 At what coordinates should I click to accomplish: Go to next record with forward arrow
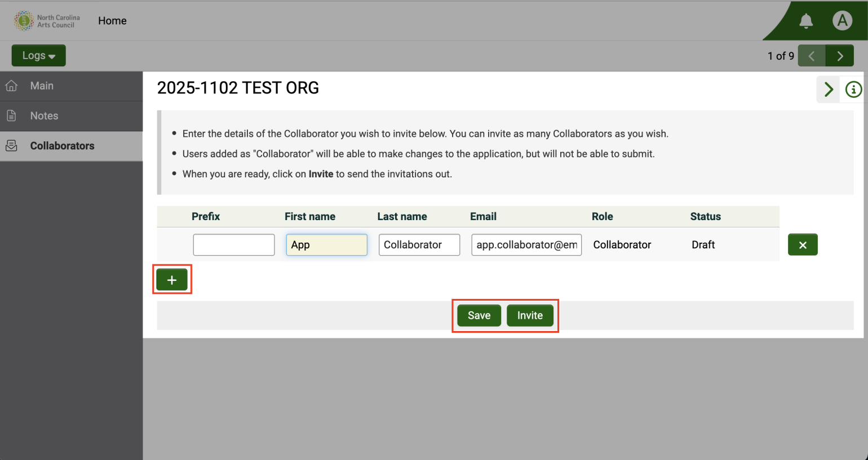pos(840,55)
